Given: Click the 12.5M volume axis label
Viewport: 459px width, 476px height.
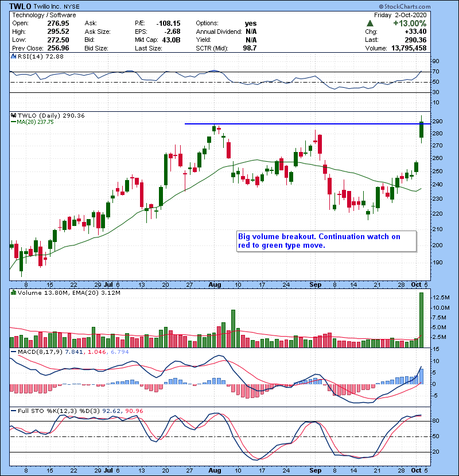Looking at the screenshot, I should pos(441,298).
